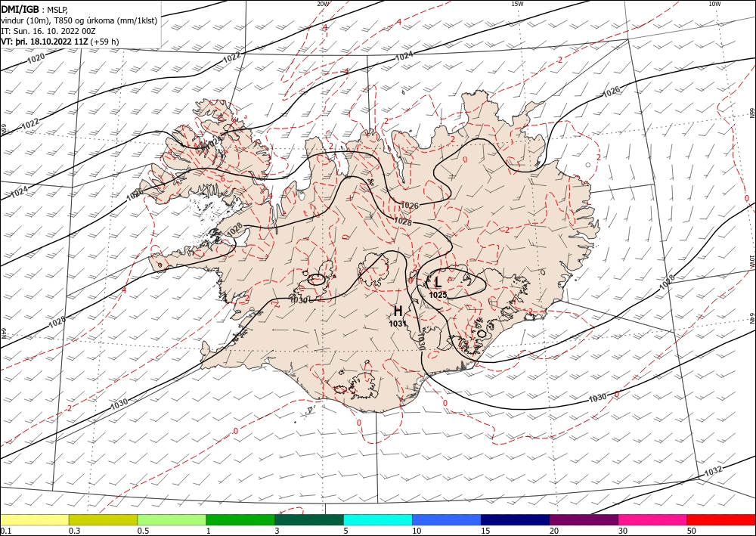The image size is (756, 536).
Task: Click the H high-pressure center marker
Action: click(x=398, y=311)
